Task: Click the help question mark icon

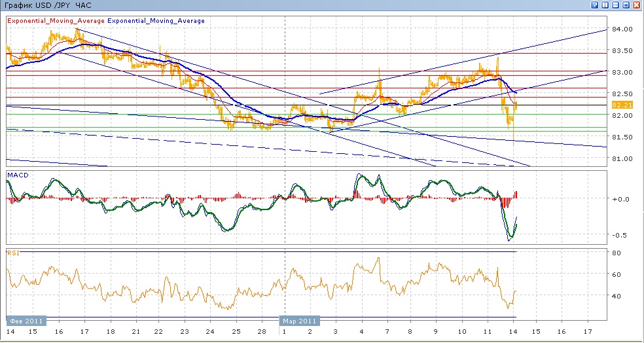Action: (595, 5)
